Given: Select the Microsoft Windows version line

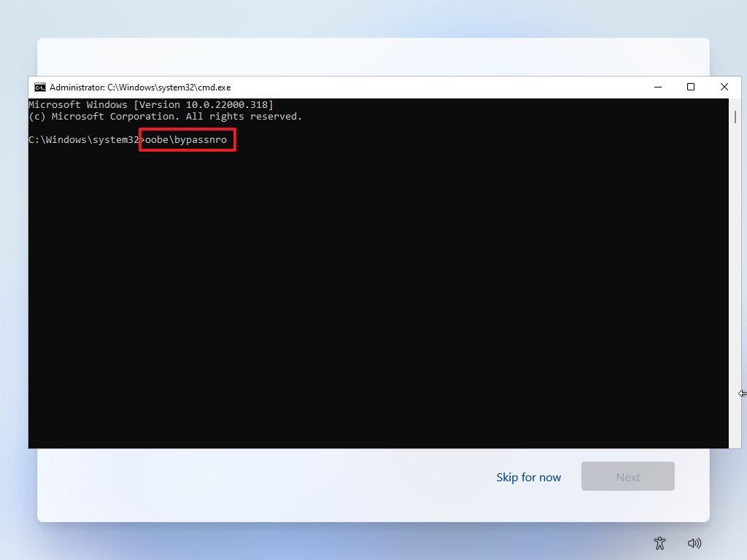Looking at the screenshot, I should coord(150,104).
